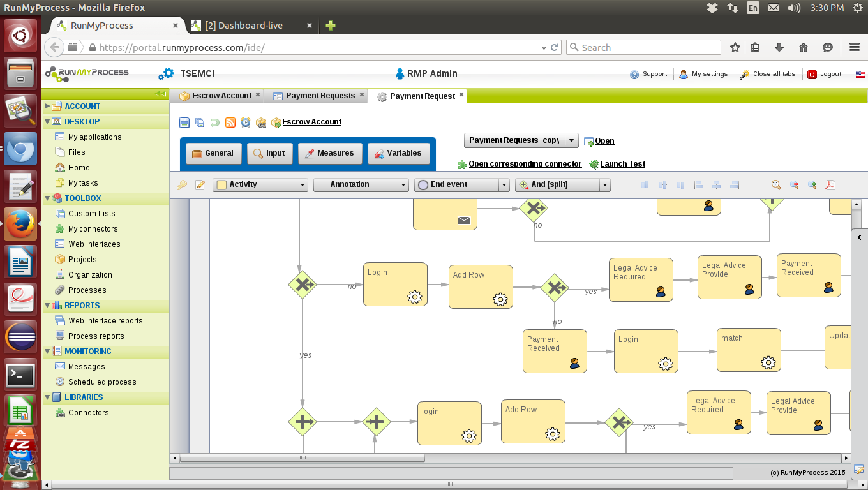Collapse the TOOLBOX section
Screen dimensions: 868x490
(x=48, y=198)
